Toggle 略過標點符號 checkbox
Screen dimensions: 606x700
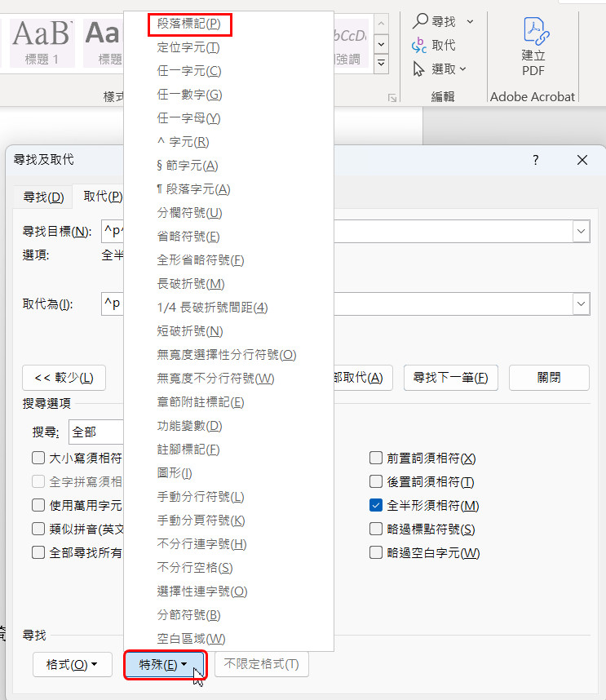pyautogui.click(x=376, y=529)
